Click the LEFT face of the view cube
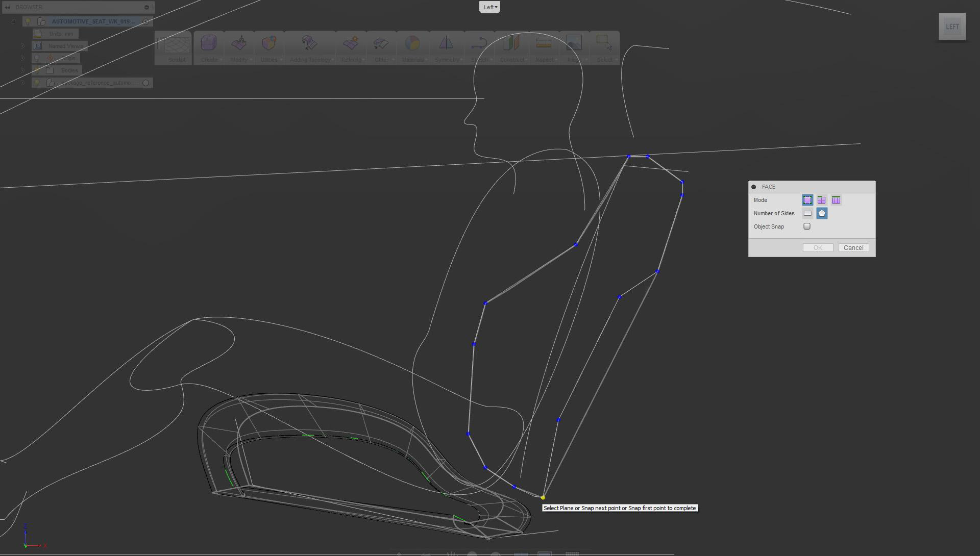The image size is (980, 556). click(x=952, y=27)
